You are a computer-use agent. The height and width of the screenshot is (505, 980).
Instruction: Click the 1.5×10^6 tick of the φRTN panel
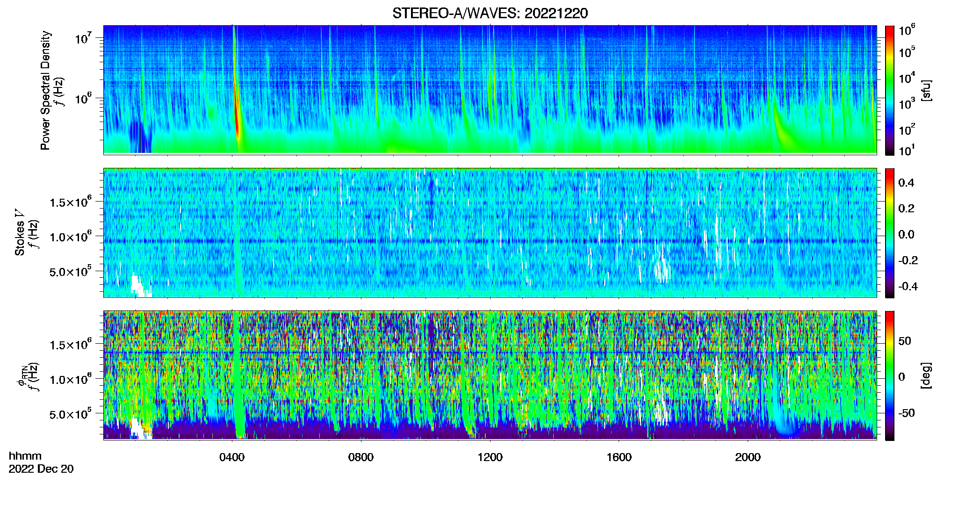(71, 345)
